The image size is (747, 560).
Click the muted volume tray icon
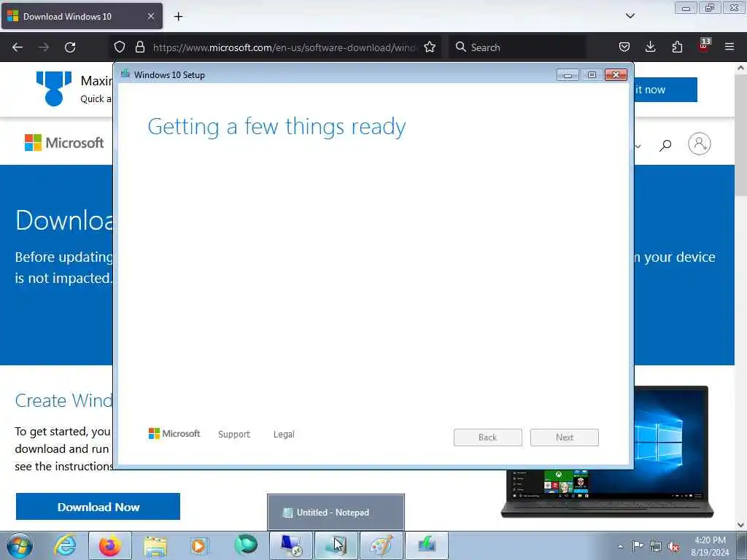(673, 546)
